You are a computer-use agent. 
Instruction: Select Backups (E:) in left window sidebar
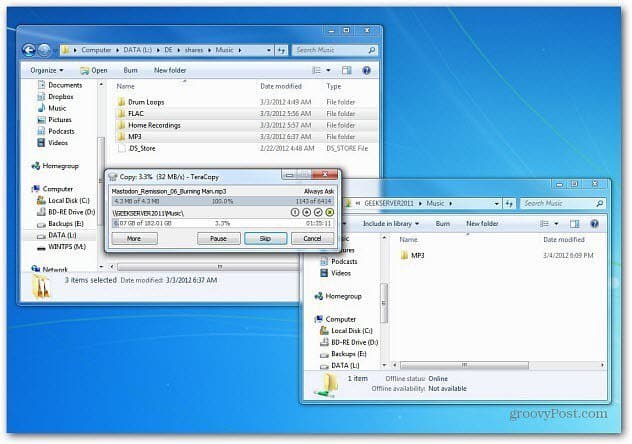tap(60, 224)
